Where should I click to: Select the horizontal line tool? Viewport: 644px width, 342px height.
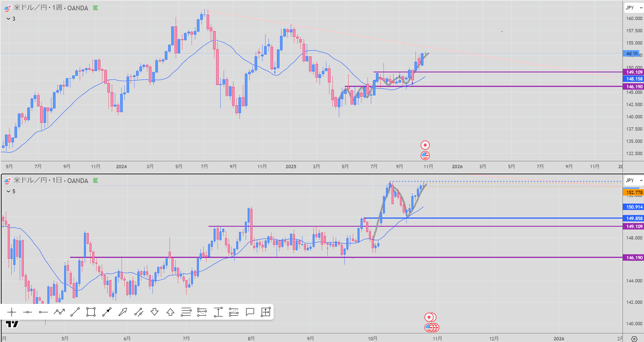coord(27,312)
